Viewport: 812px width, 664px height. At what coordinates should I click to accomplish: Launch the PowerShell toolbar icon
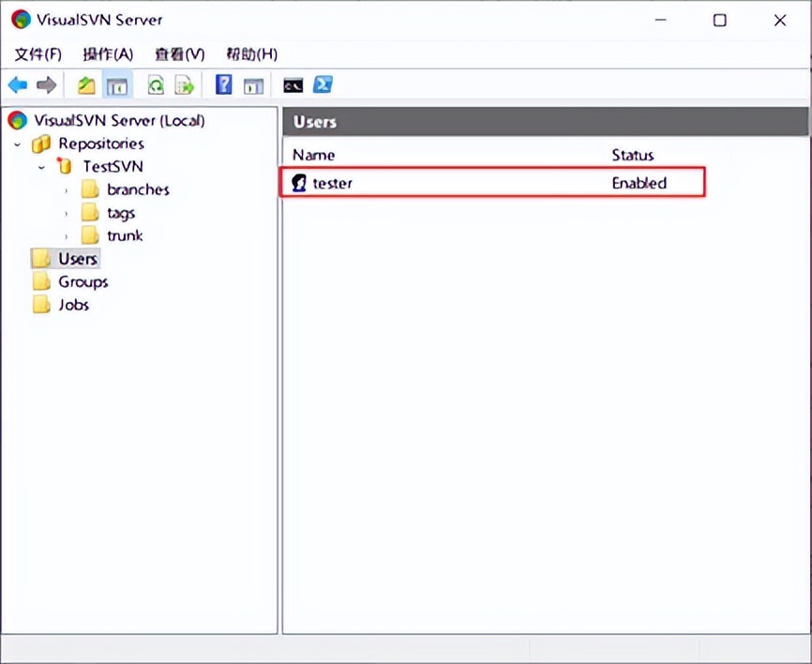[323, 84]
